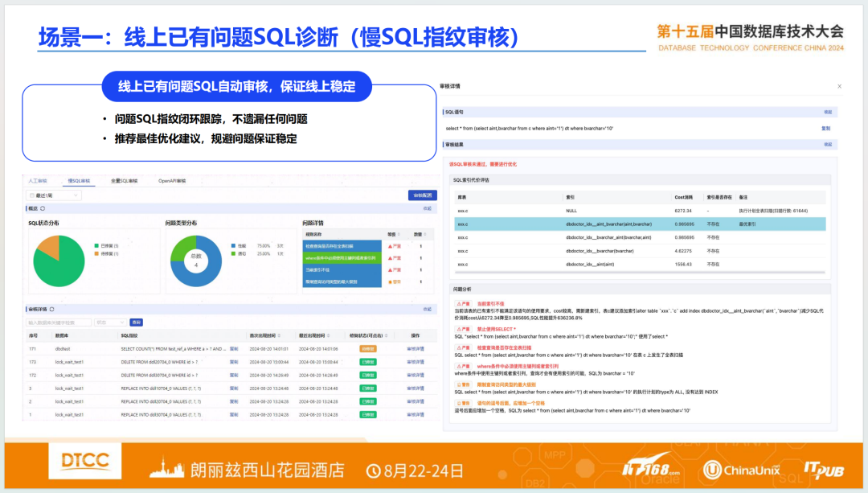
Task: Copy the SQL statement in detail panel
Action: click(x=826, y=129)
